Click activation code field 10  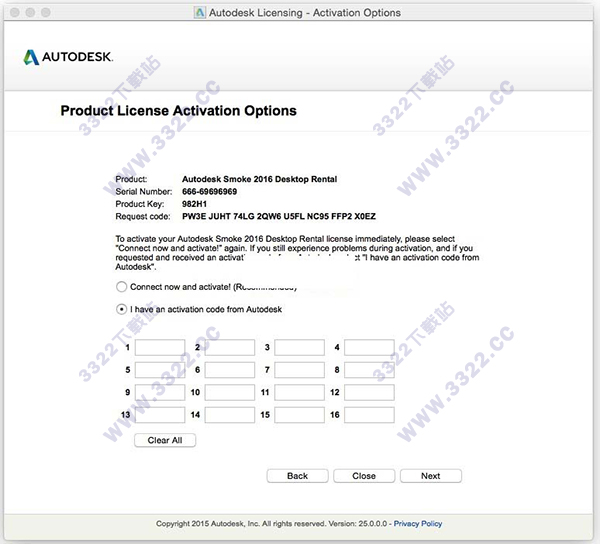click(x=230, y=393)
